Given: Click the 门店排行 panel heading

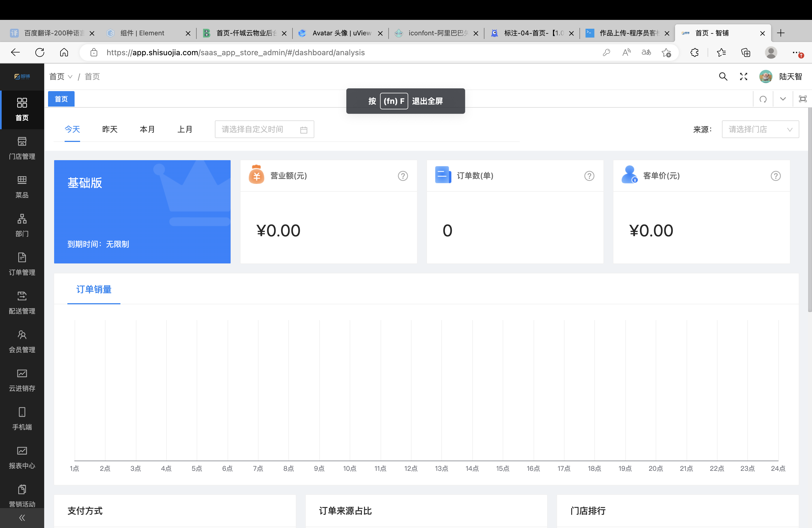Looking at the screenshot, I should (588, 511).
